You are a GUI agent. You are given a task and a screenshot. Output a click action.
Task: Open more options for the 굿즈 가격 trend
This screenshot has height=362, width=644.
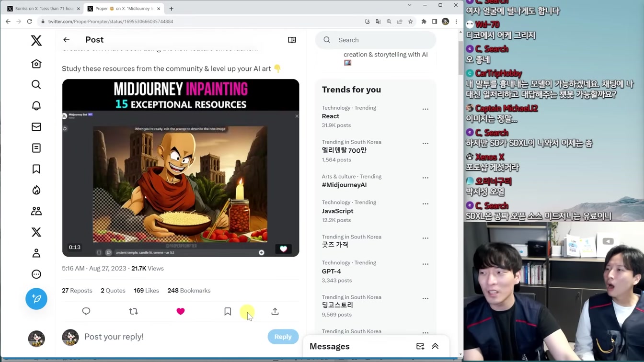click(x=425, y=238)
